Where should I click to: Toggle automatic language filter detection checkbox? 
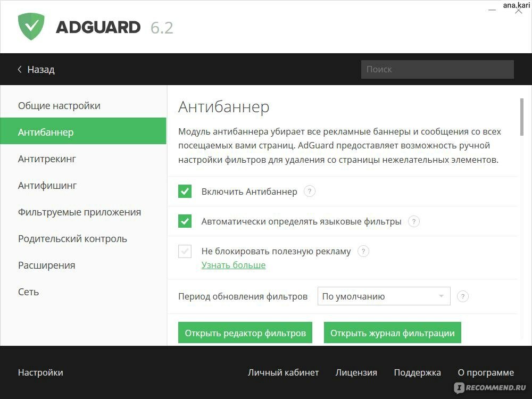tap(185, 221)
